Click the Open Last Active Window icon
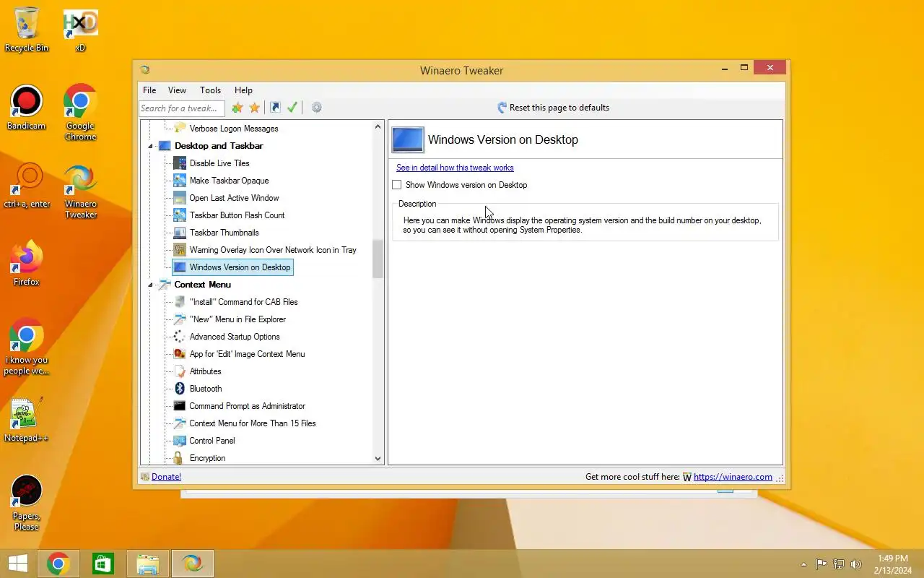924x578 pixels. (180, 198)
